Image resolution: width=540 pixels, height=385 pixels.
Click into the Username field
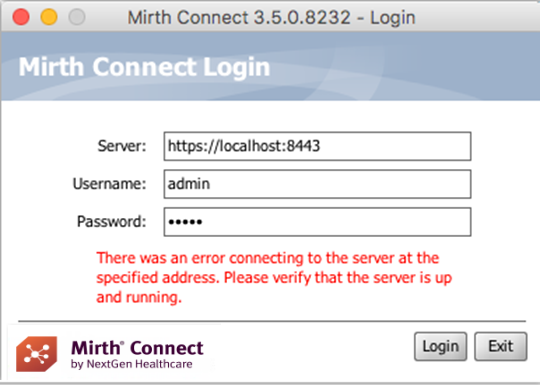(x=318, y=184)
